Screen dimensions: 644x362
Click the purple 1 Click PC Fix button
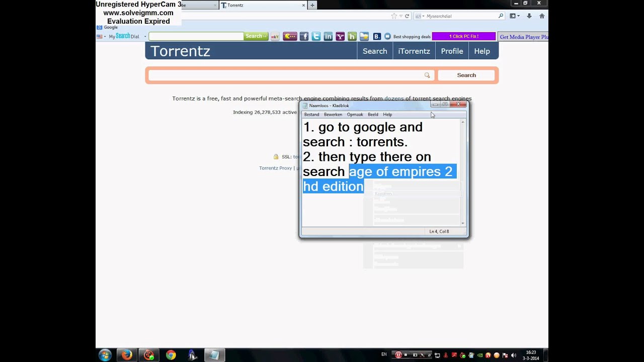click(464, 36)
